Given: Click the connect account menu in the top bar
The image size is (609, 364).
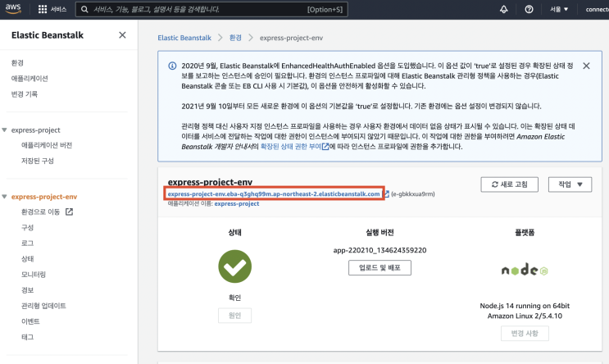Looking at the screenshot, I should pyautogui.click(x=598, y=9).
